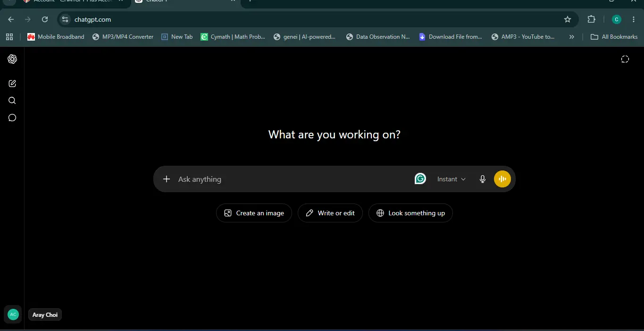
Task: Open the Data Observation N bookmark
Action: coord(378,36)
